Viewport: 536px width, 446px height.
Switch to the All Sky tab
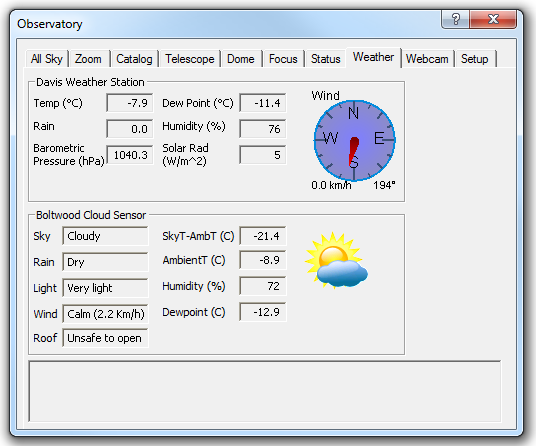47,59
